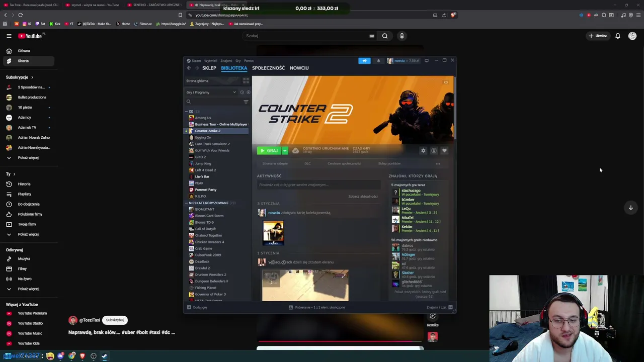Viewport: 644px width, 362px height.
Task: Open Steam notifications bell icon
Action: click(378, 61)
